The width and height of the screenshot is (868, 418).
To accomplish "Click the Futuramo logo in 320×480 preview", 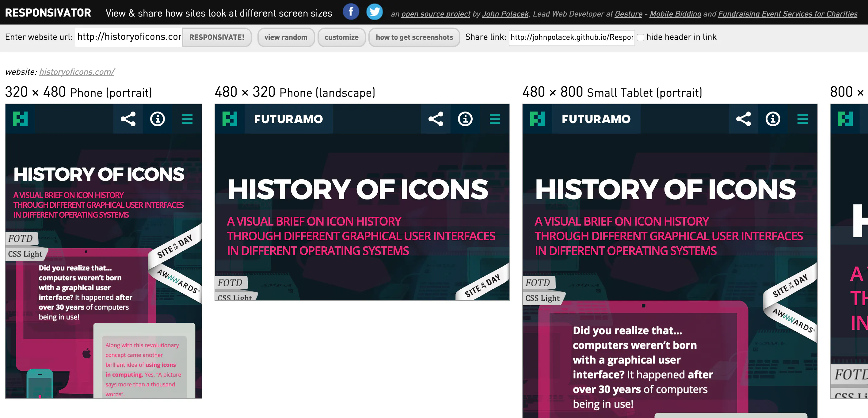I will click(x=20, y=119).
